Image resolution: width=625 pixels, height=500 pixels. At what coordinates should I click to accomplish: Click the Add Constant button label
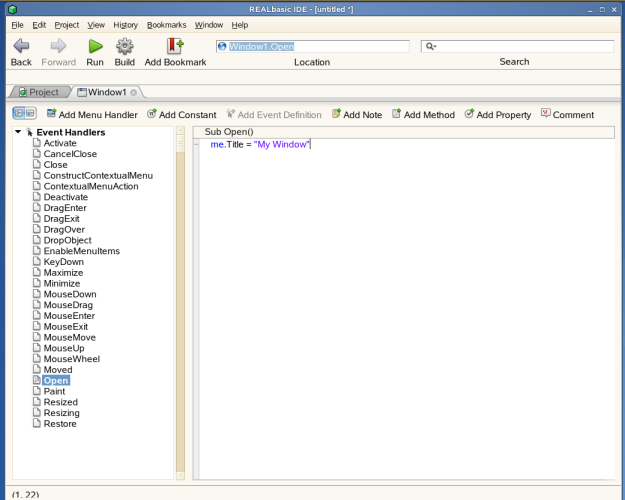click(188, 115)
